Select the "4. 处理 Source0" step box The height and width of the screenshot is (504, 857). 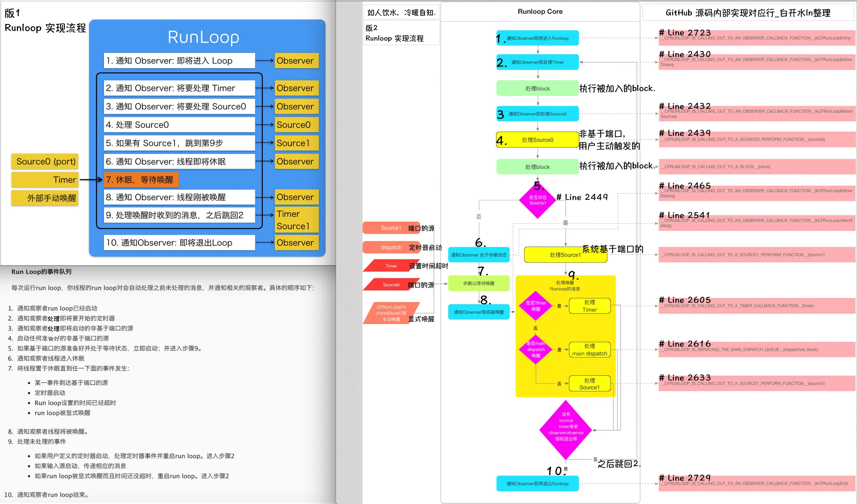coord(179,125)
